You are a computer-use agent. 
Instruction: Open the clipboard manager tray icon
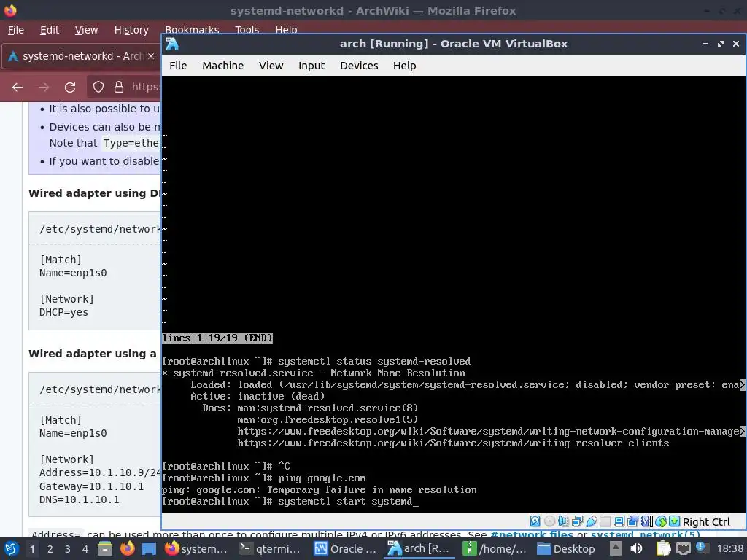(x=663, y=548)
